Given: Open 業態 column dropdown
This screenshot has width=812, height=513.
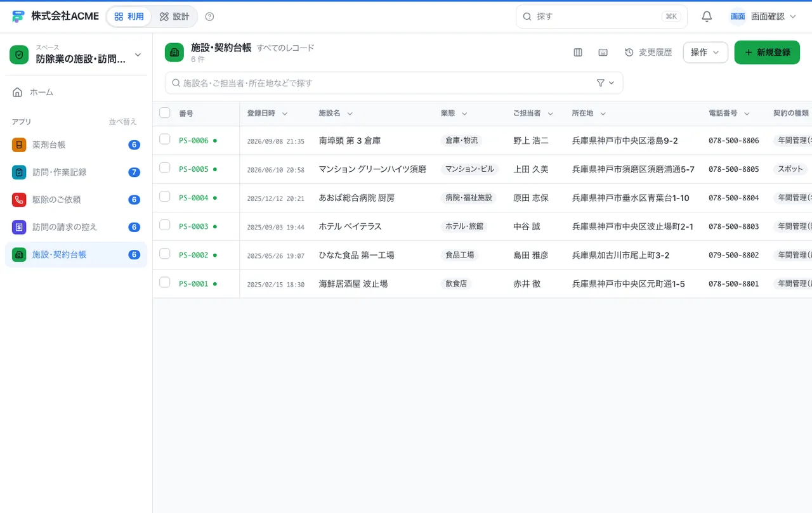Looking at the screenshot, I should point(464,114).
